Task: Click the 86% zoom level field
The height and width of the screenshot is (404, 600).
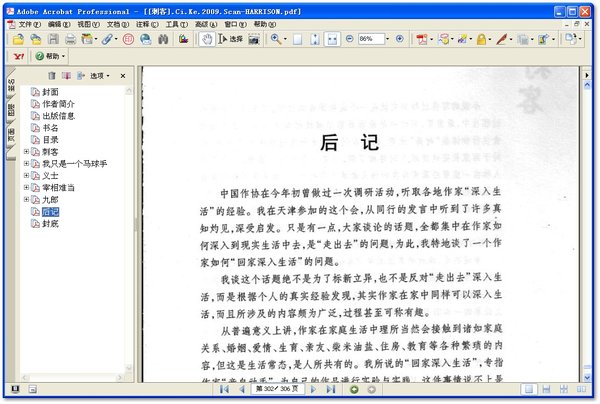Action: pyautogui.click(x=371, y=39)
